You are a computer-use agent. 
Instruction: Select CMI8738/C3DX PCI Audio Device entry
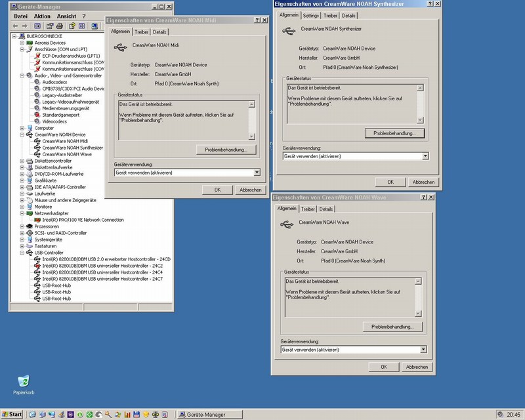[73, 89]
